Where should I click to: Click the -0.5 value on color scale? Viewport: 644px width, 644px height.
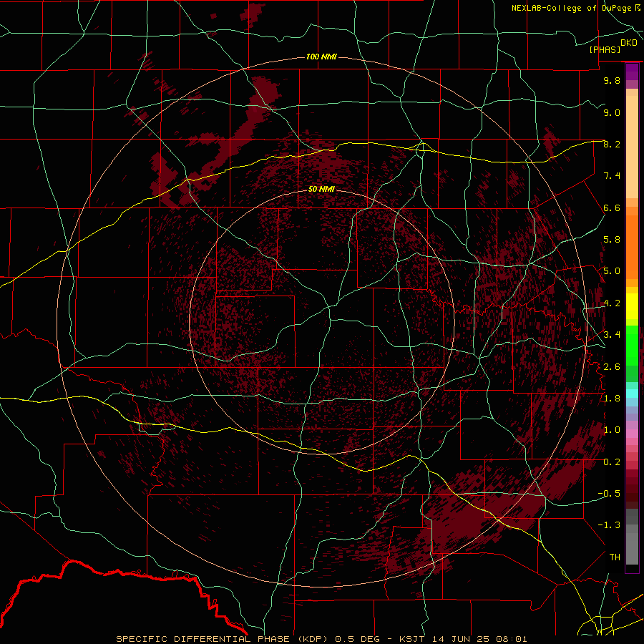(x=609, y=494)
